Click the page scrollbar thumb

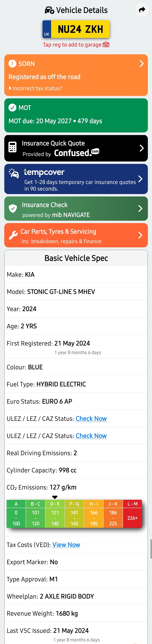[x=151, y=549]
